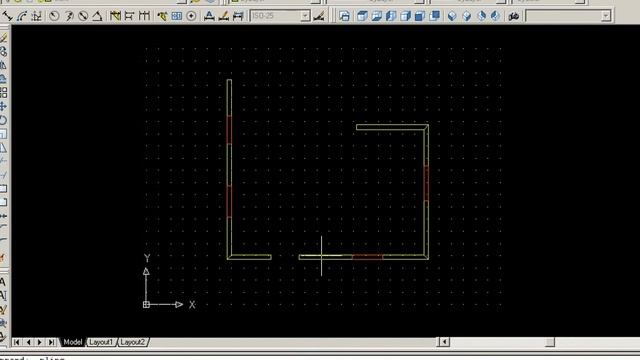This screenshot has width=640, height=360.
Task: Choose the Baseline dimension tool
Action: point(129,16)
